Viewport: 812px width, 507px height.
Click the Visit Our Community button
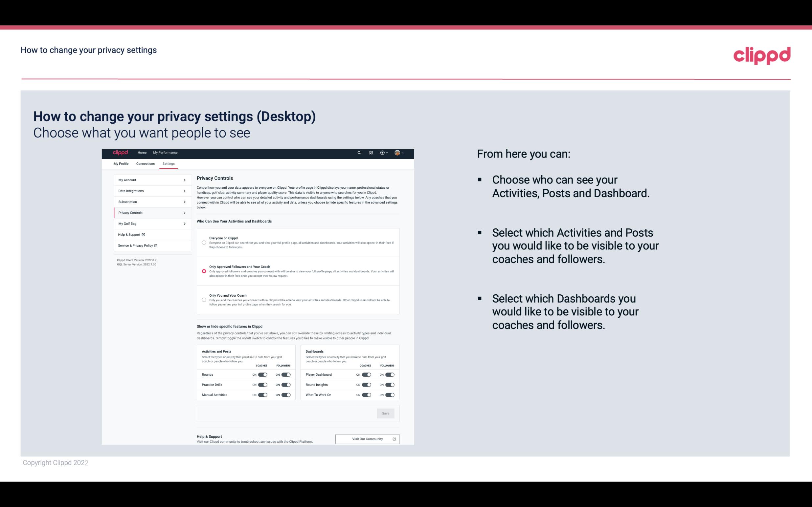point(367,439)
